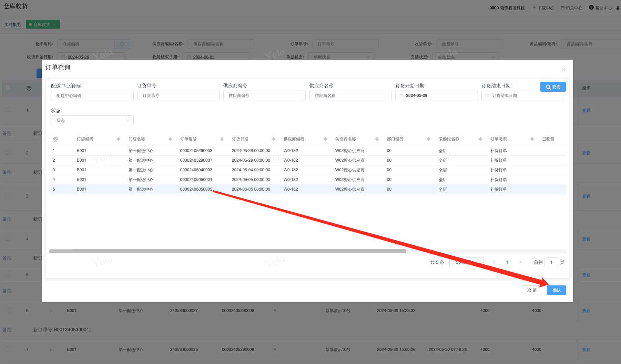
Task: Open the 状态 dropdown in order dialog
Action: click(92, 120)
